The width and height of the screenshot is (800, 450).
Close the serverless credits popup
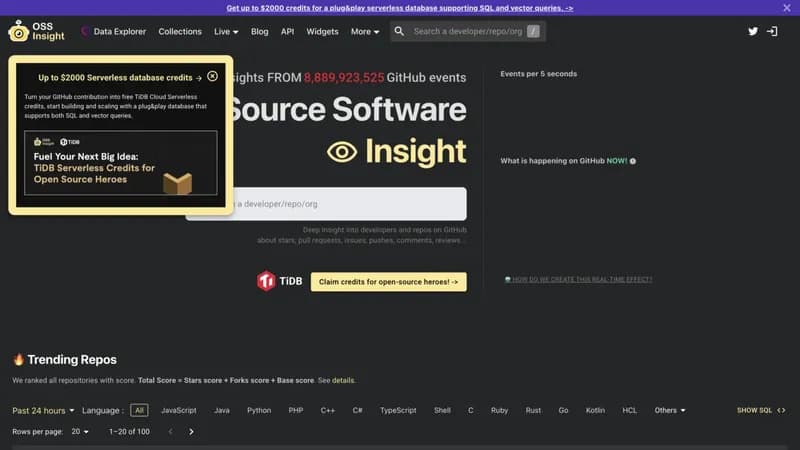tap(212, 77)
